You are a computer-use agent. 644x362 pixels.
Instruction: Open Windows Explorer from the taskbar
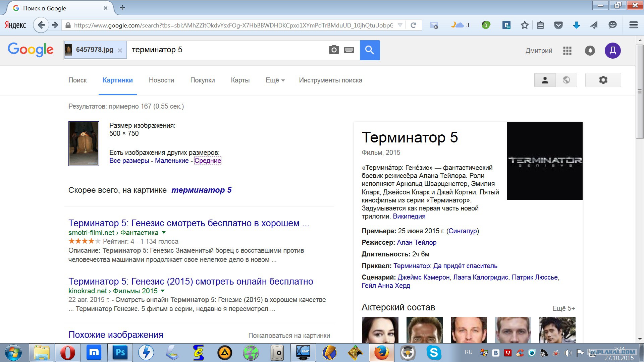(x=41, y=353)
